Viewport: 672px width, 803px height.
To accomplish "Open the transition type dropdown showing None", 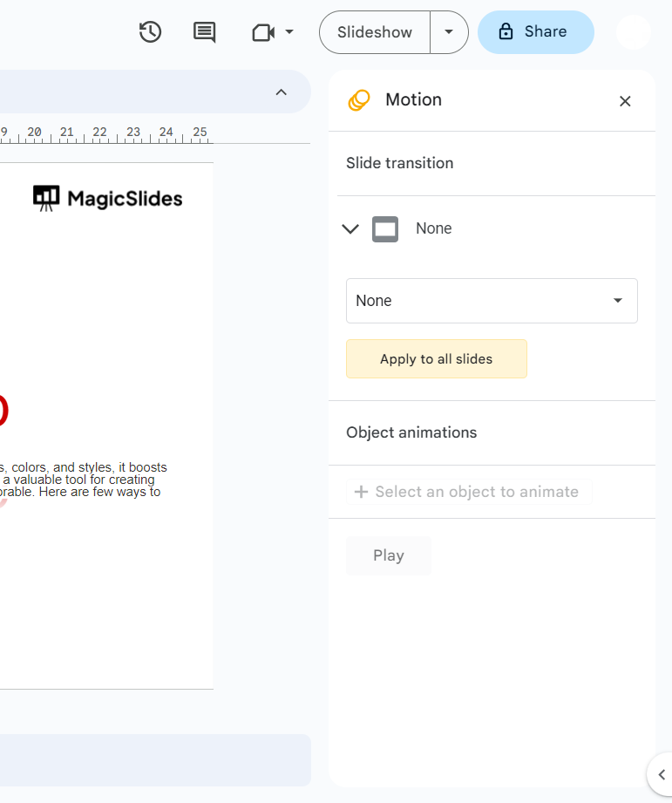I will click(x=492, y=300).
